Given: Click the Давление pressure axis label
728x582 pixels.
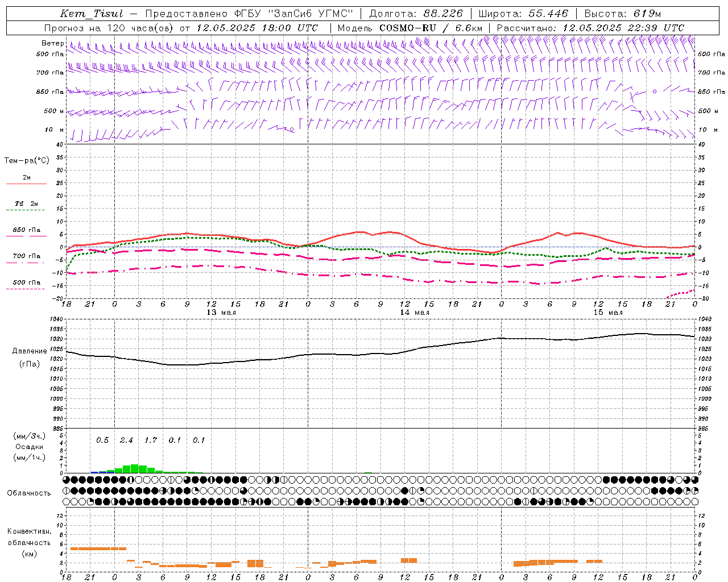Looking at the screenshot, I should 30,351.
